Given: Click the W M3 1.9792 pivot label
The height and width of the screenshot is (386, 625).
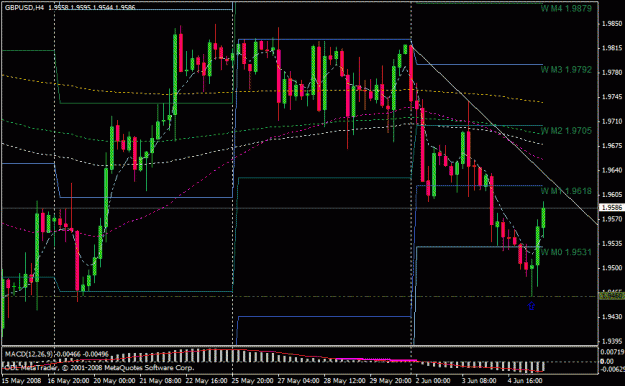Looking at the screenshot, I should tap(566, 70).
